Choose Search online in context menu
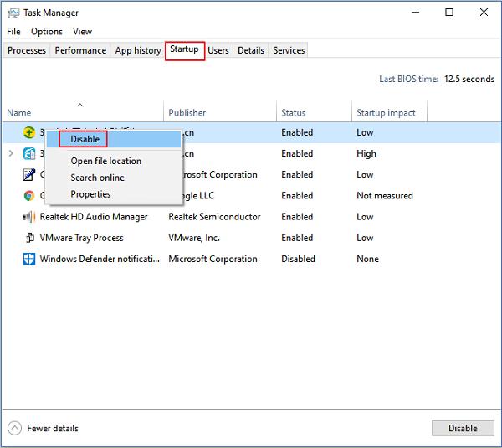Viewport: 502px width, 448px height. [x=114, y=178]
